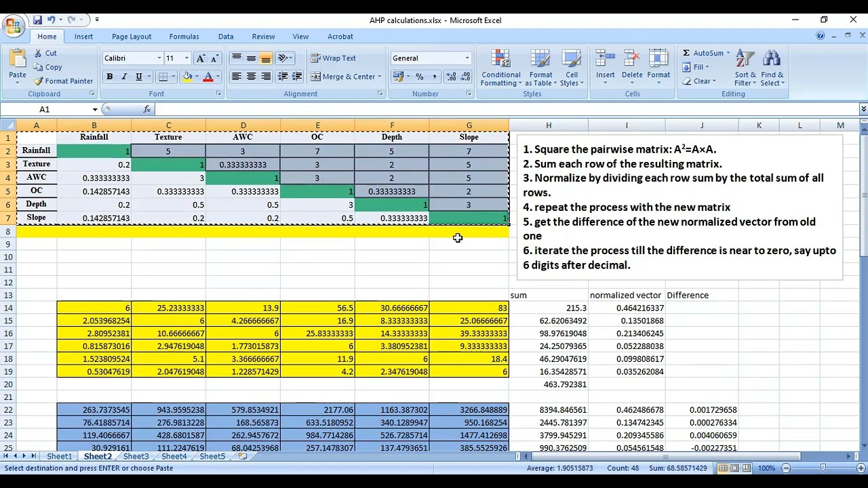Align text right
Screen dimensions: 868x488
266,77
